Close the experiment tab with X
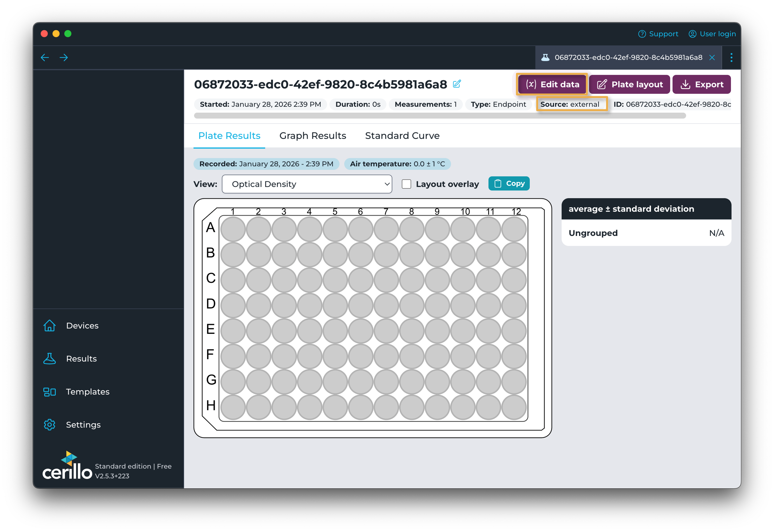774x532 pixels. pos(712,57)
